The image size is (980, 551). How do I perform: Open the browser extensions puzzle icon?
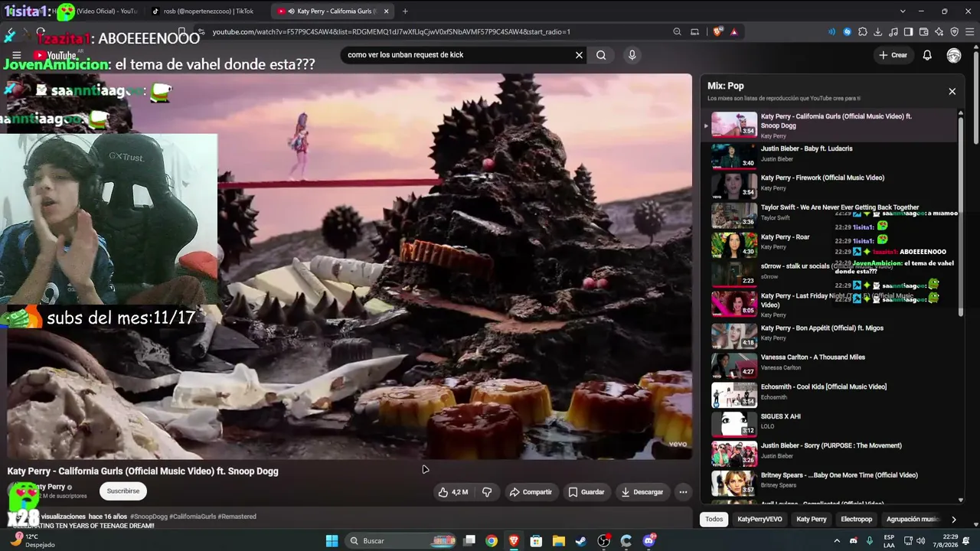(x=863, y=32)
